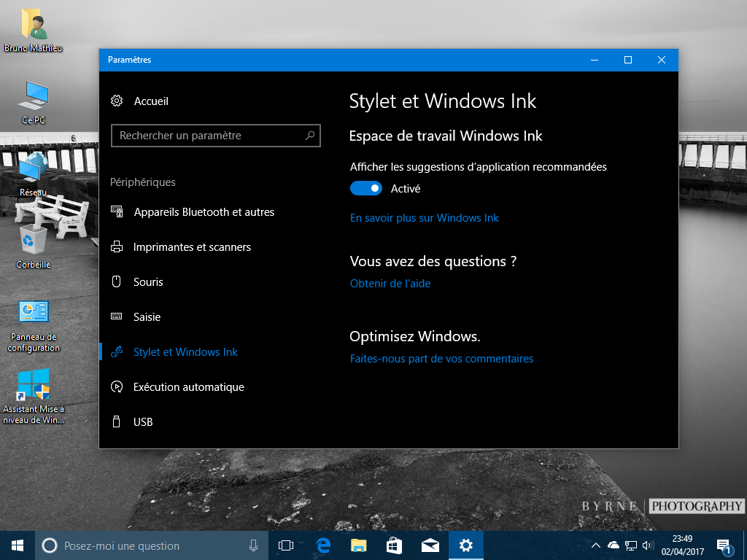Click the Espace de travail Windows Ink heading
This screenshot has width=747, height=560.
click(x=446, y=136)
